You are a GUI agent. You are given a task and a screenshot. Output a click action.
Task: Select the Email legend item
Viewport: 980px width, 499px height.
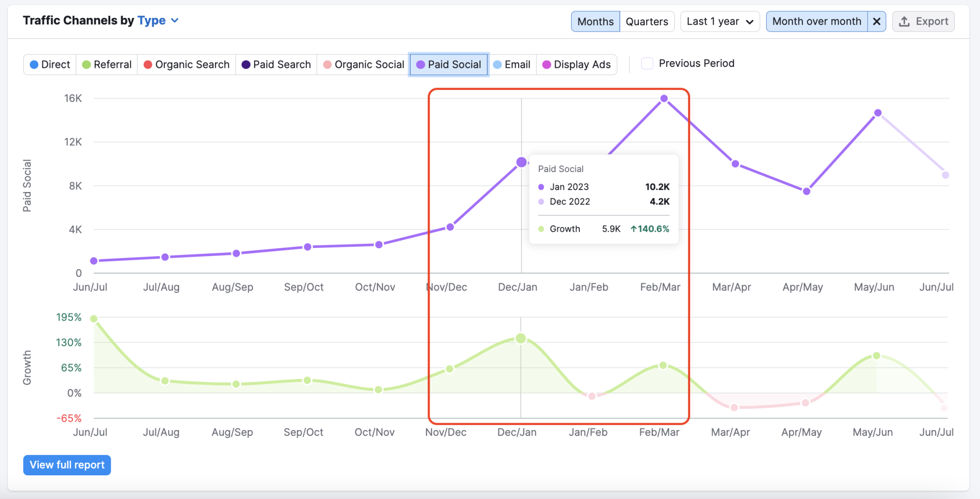click(x=512, y=64)
